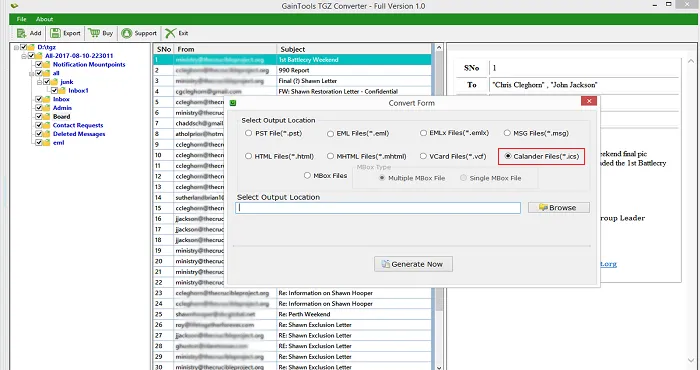Image resolution: width=700 pixels, height=370 pixels.
Task: Select the MBox Files radio button
Action: [x=307, y=175]
